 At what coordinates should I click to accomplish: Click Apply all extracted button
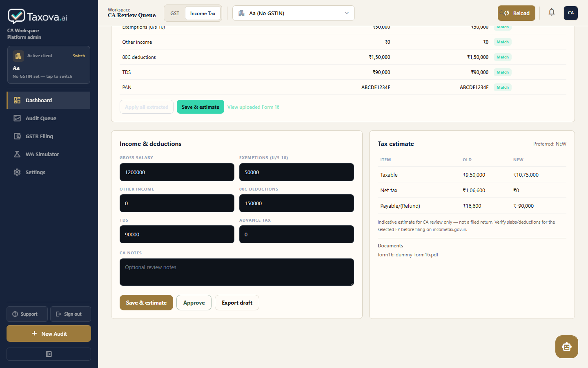pyautogui.click(x=147, y=107)
